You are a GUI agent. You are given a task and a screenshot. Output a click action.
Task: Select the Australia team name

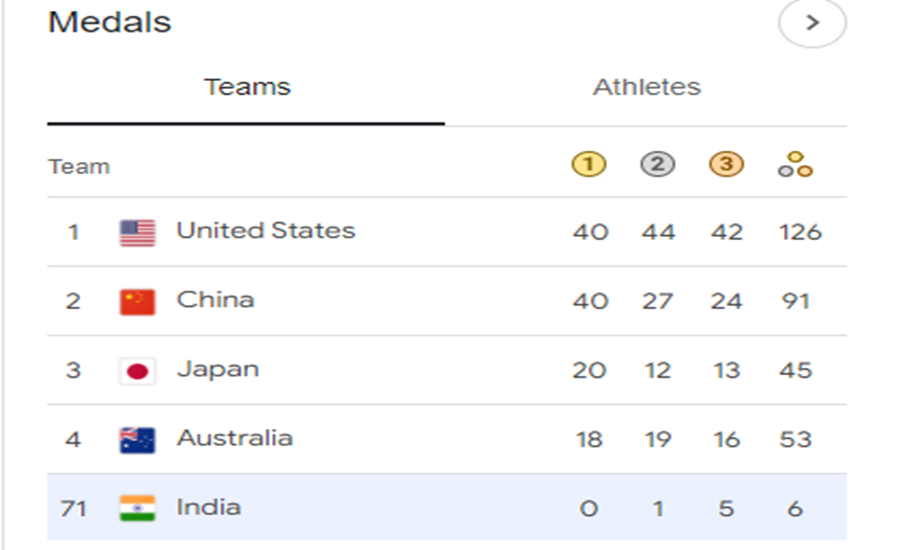pyautogui.click(x=234, y=438)
